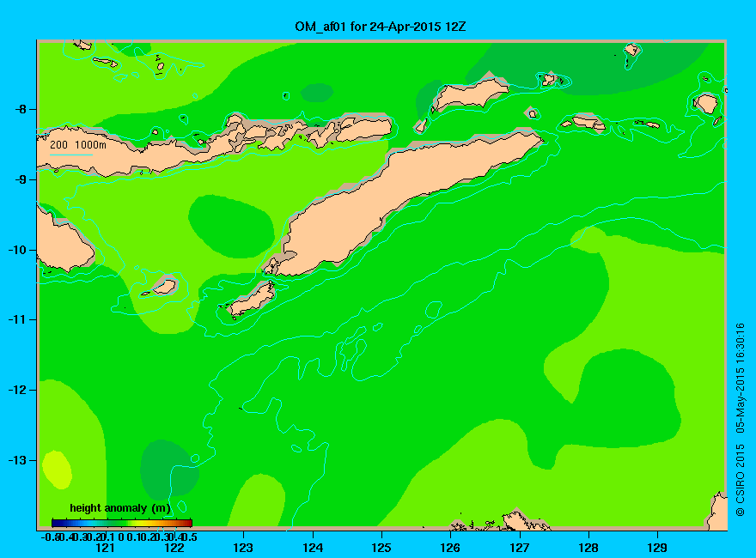Click the yellow anomaly patch near -13 latitude
Screen dimensions: 756x558
pyautogui.click(x=57, y=470)
